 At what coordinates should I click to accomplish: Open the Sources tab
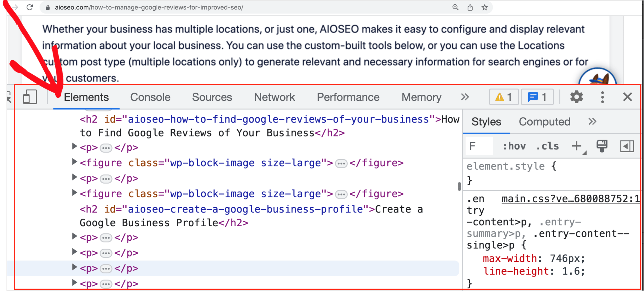(x=212, y=97)
